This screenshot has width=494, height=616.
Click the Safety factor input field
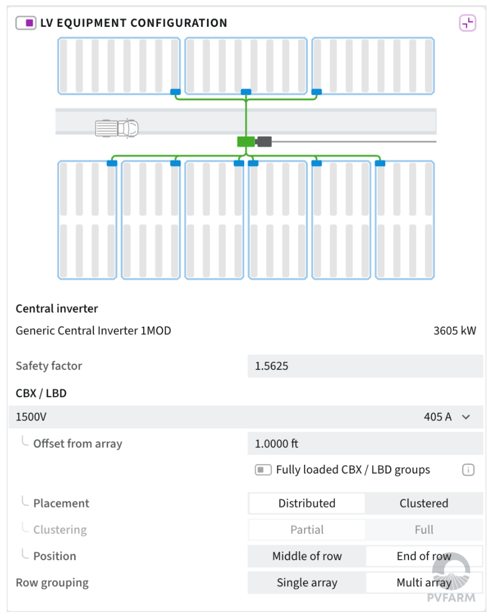point(365,366)
